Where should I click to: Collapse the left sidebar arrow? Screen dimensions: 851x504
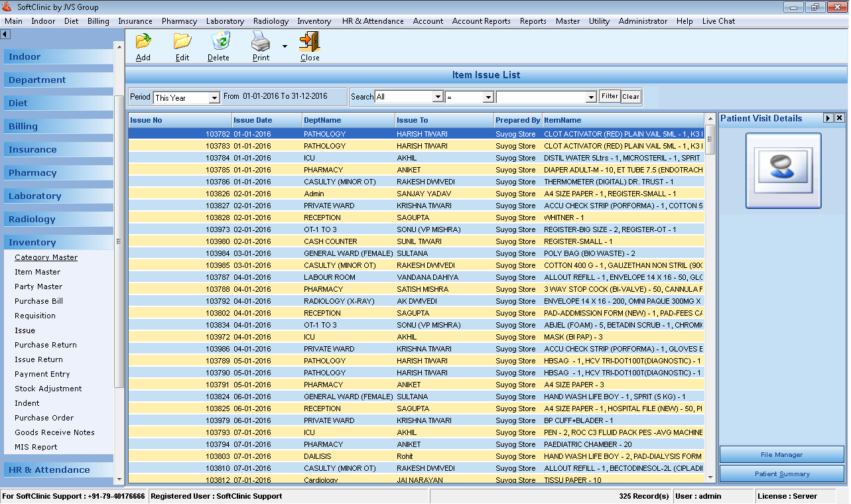pyautogui.click(x=5, y=34)
